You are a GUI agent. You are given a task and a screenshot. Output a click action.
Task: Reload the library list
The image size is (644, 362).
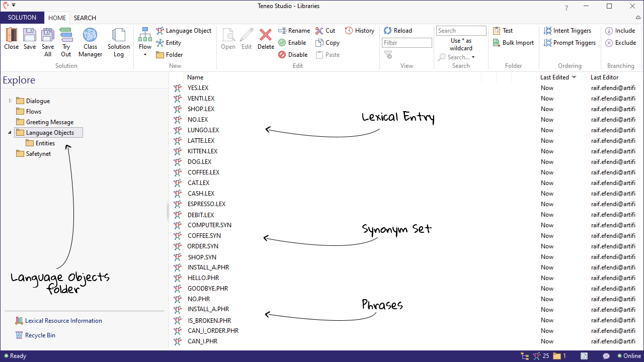397,31
